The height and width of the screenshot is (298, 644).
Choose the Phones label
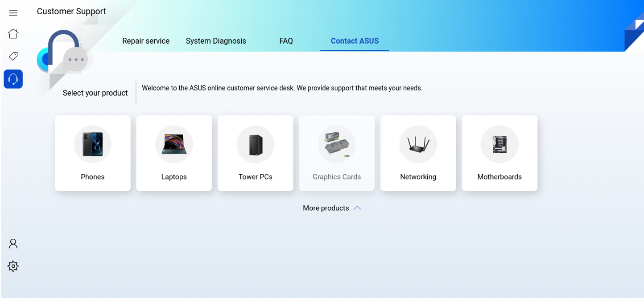(x=93, y=177)
